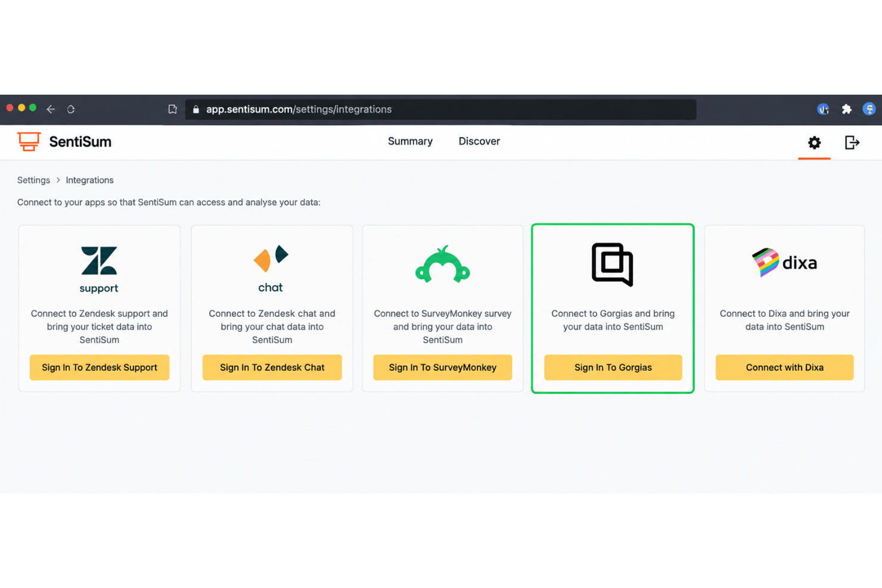Click the bookmark icon beside address bar
Screen dimensions: 882x588
(173, 109)
